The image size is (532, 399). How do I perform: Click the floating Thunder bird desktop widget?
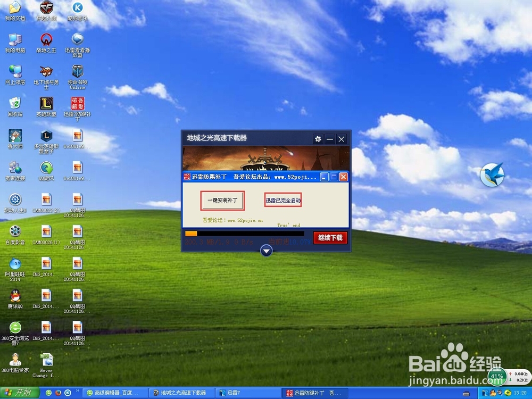[492, 174]
